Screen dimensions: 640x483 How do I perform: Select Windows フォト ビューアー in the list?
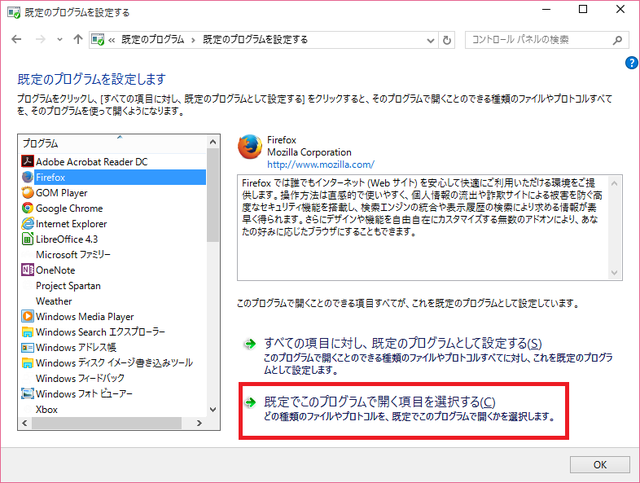[84, 394]
